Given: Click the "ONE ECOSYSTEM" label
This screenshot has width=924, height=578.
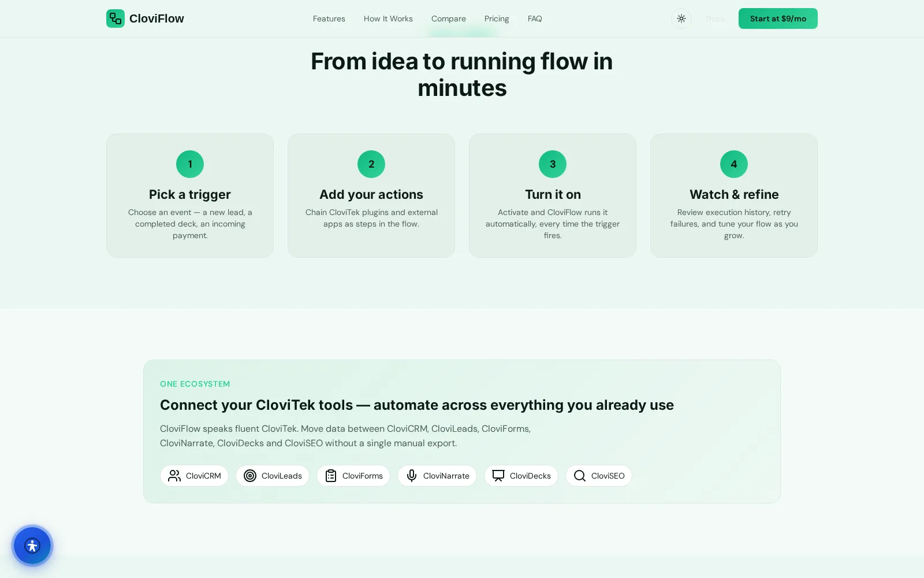Looking at the screenshot, I should [195, 384].
